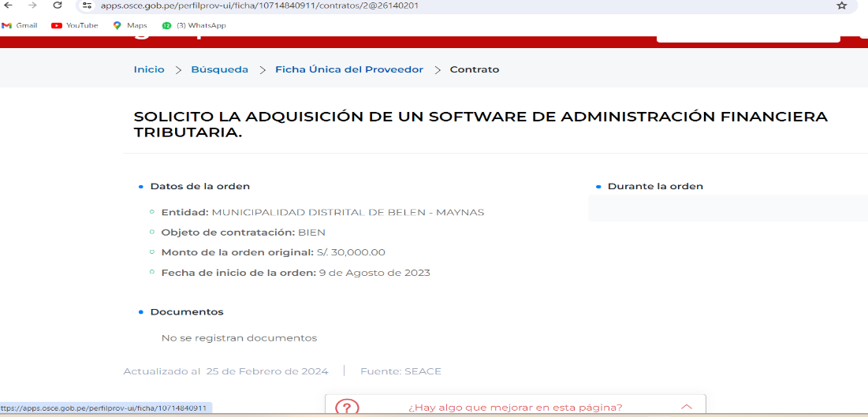Open the Maps bookmark
The height and width of the screenshot is (417, 868).
tap(130, 25)
